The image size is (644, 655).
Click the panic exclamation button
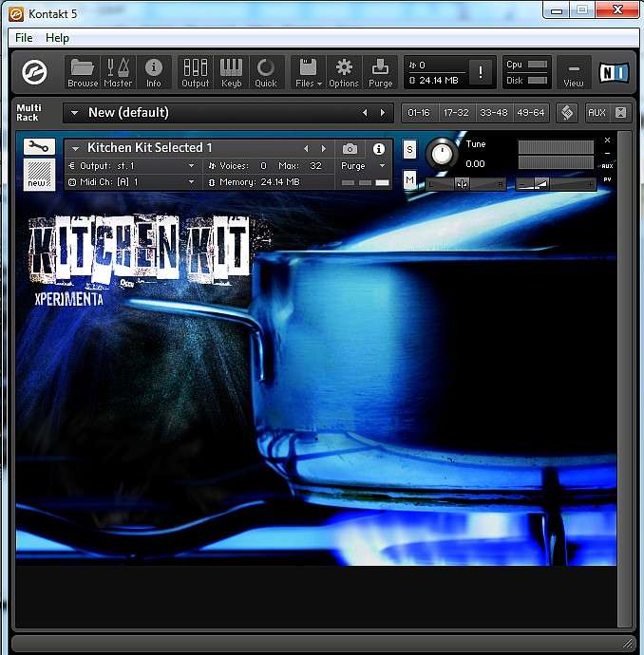pyautogui.click(x=481, y=72)
